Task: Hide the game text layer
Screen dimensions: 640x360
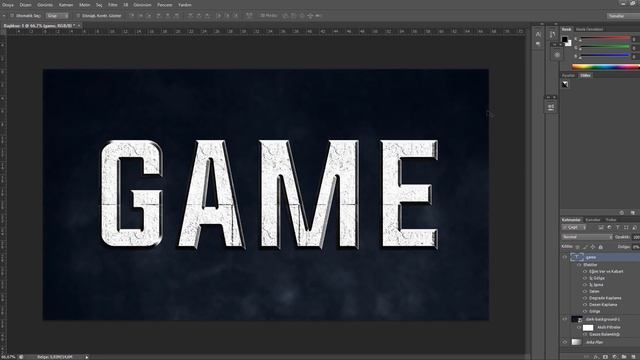Action: (x=565, y=257)
